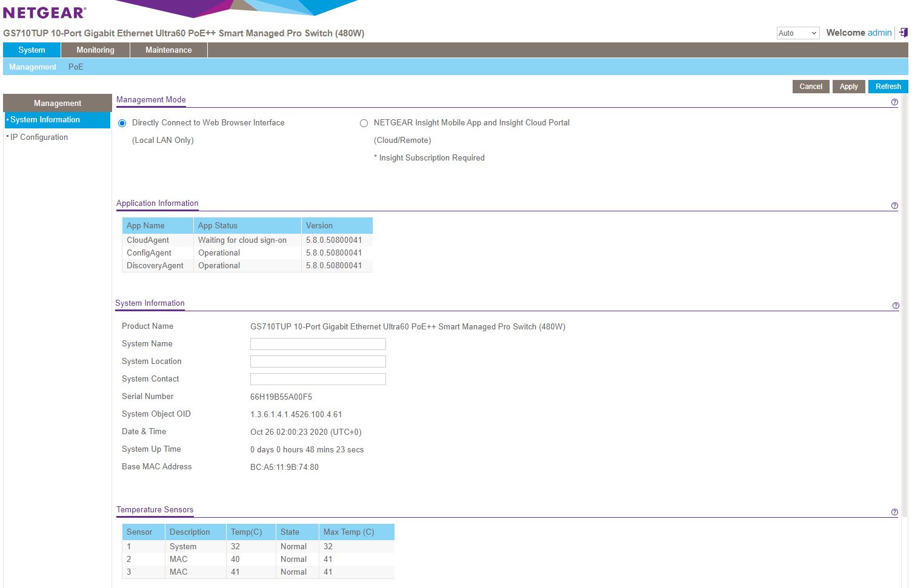Open help for Application Information section
The width and height of the screenshot is (912, 588).
click(894, 206)
